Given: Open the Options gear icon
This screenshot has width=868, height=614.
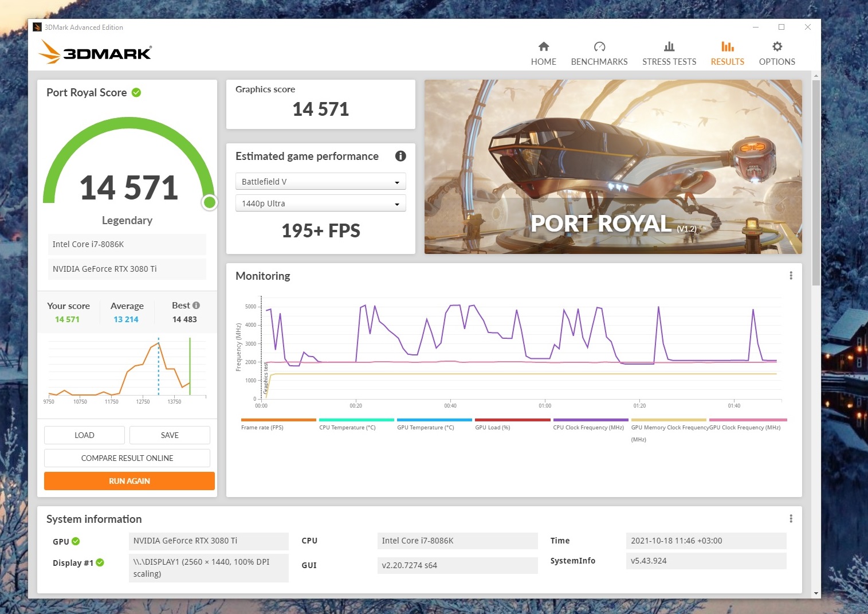Looking at the screenshot, I should pos(777,46).
